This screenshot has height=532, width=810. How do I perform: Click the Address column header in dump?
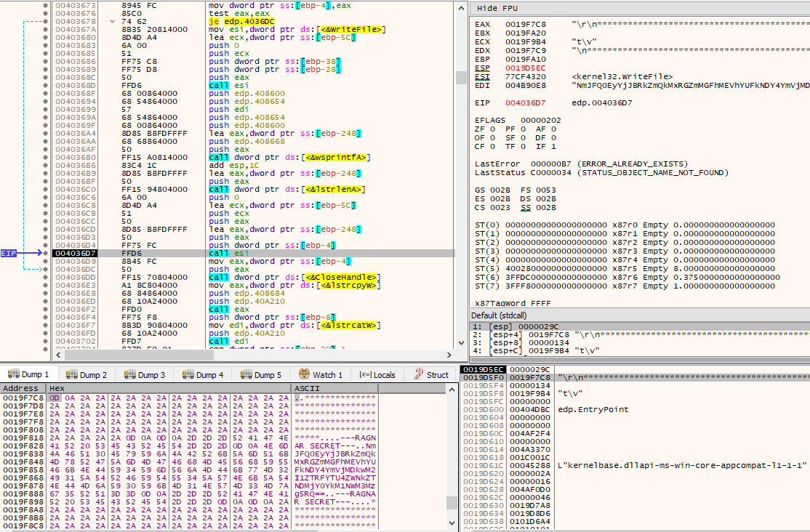coord(23,388)
